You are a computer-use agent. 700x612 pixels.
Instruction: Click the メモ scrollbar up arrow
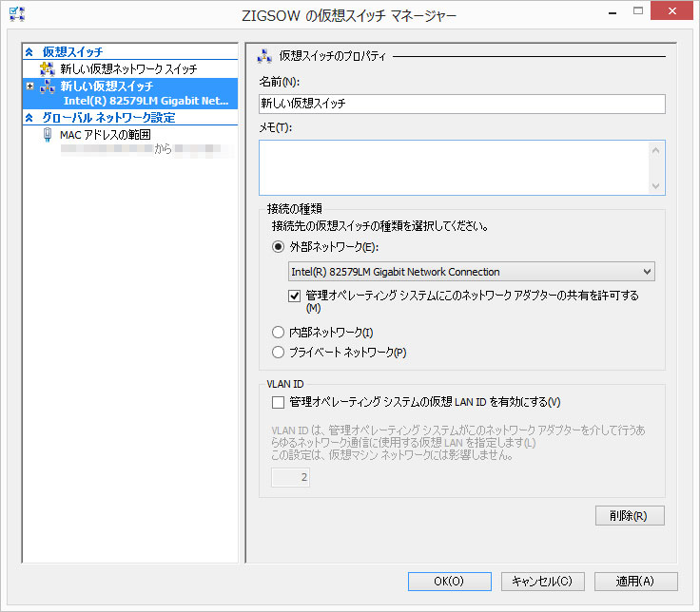pyautogui.click(x=656, y=150)
